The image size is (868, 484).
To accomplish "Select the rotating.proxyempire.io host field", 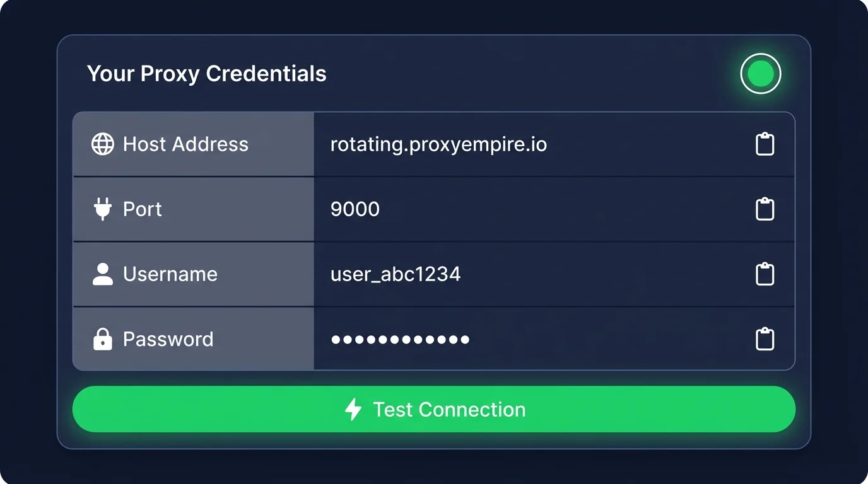I will (438, 145).
